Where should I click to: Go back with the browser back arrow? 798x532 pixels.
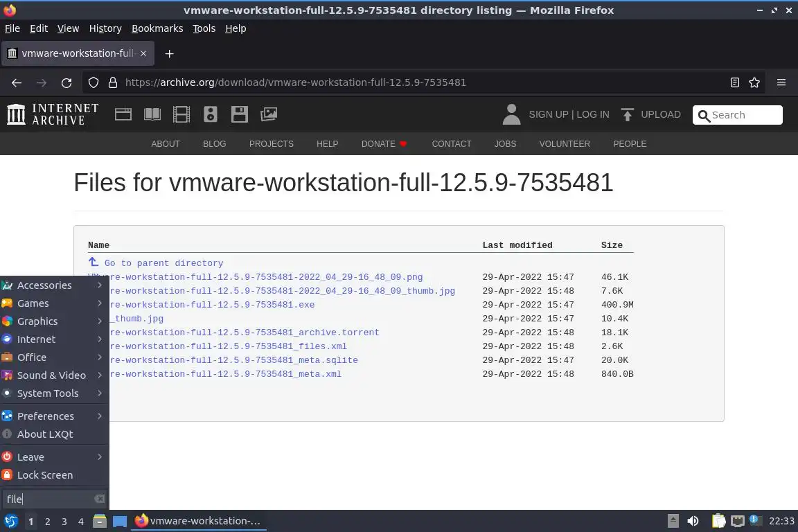point(17,82)
